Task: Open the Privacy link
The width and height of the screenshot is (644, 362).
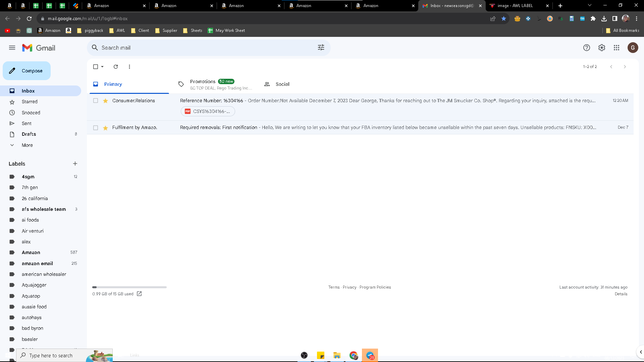Action: pyautogui.click(x=350, y=287)
